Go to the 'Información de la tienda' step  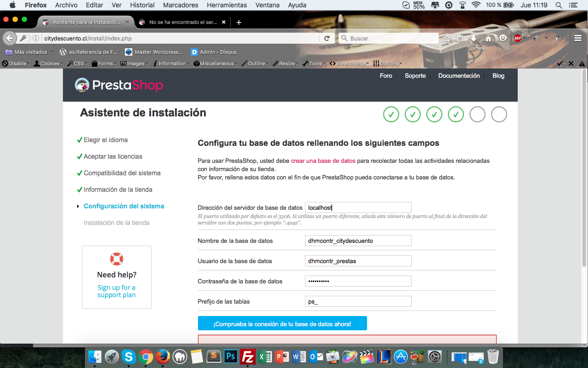[x=118, y=190]
